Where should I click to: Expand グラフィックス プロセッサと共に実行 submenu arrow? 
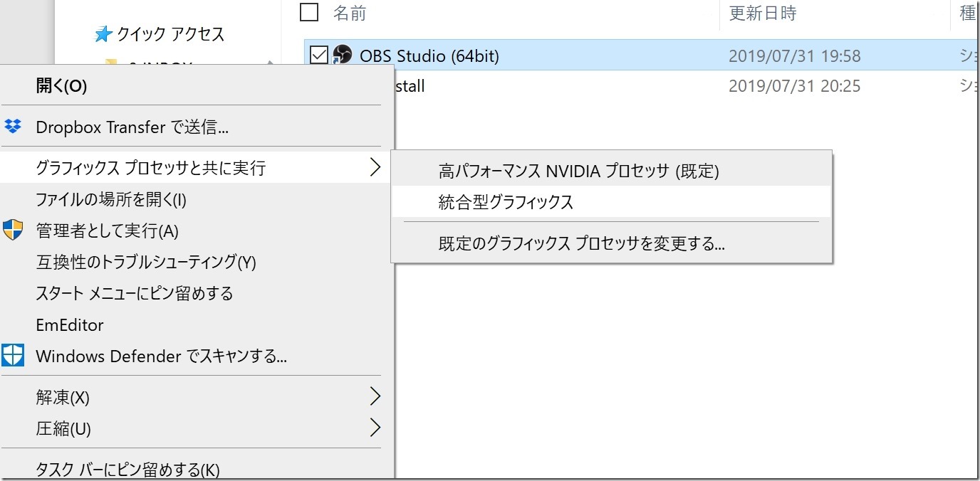point(375,167)
